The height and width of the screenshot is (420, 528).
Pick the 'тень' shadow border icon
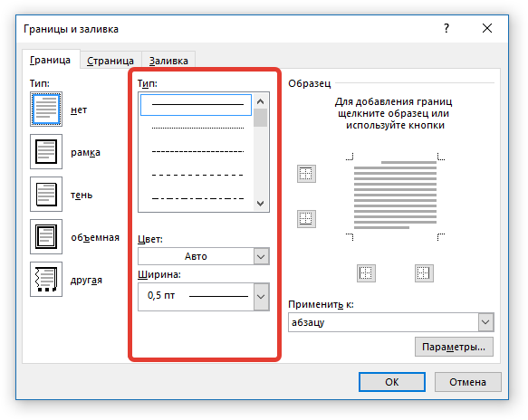coord(46,195)
